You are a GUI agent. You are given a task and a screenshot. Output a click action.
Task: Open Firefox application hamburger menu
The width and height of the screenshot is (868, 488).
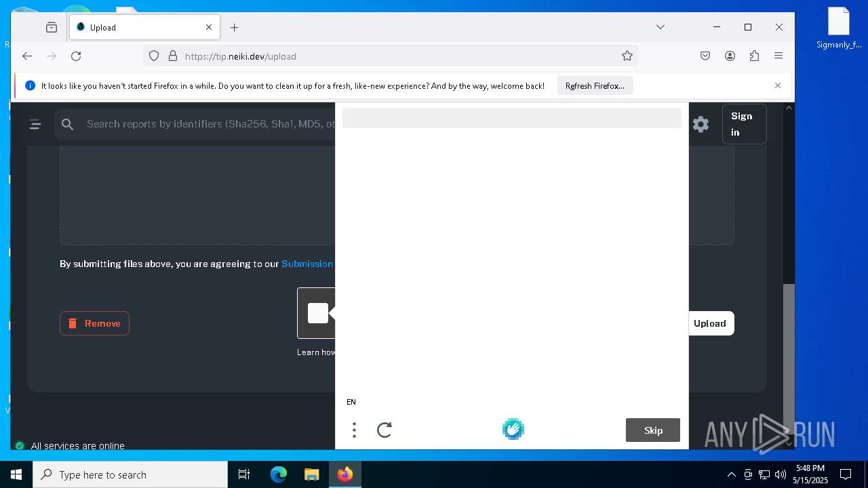pos(778,56)
